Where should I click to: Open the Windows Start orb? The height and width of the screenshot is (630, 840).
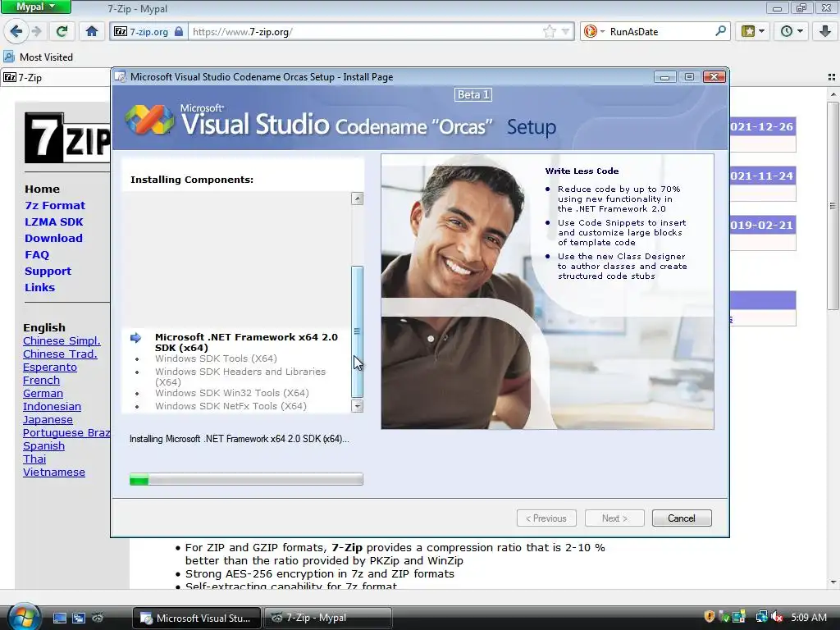click(x=22, y=617)
